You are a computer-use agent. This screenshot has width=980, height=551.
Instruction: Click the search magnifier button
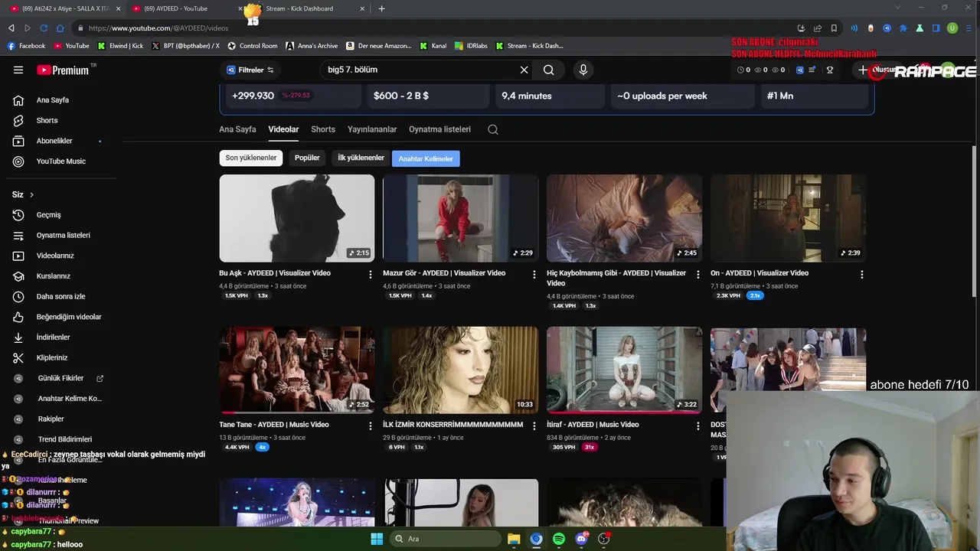pyautogui.click(x=548, y=70)
